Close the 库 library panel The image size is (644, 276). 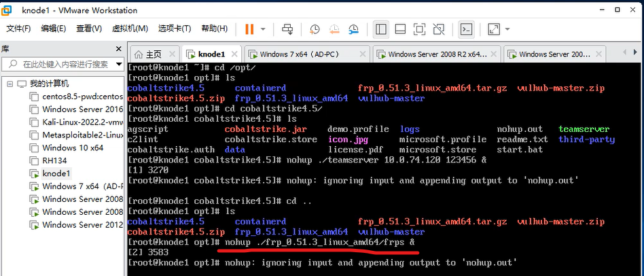(x=118, y=49)
